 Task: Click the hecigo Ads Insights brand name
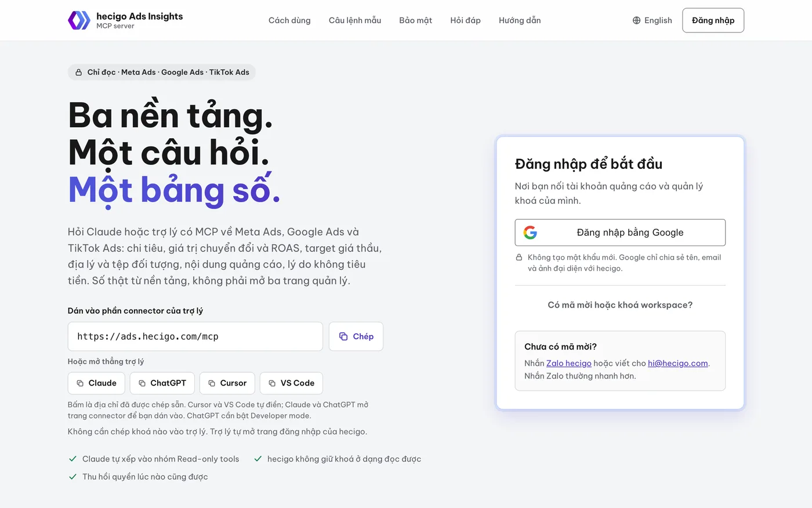[140, 16]
